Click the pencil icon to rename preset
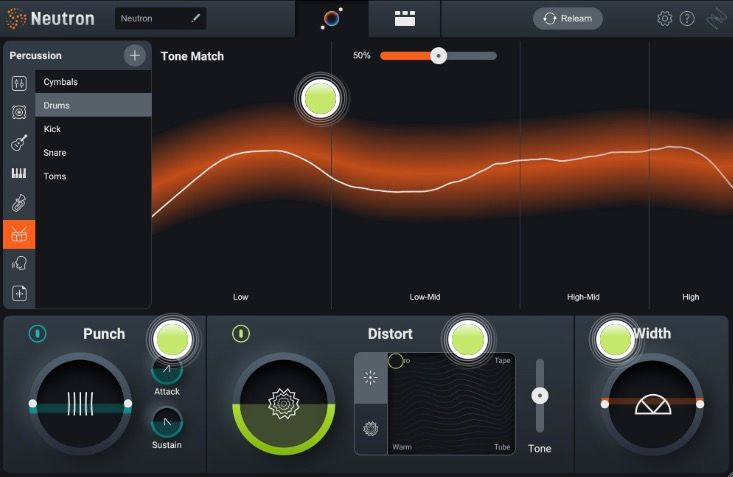 coord(195,18)
